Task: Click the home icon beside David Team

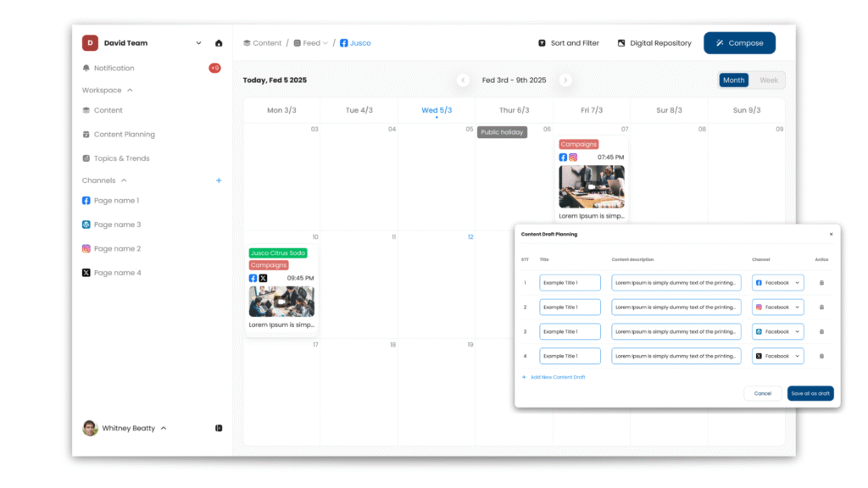Action: click(219, 43)
